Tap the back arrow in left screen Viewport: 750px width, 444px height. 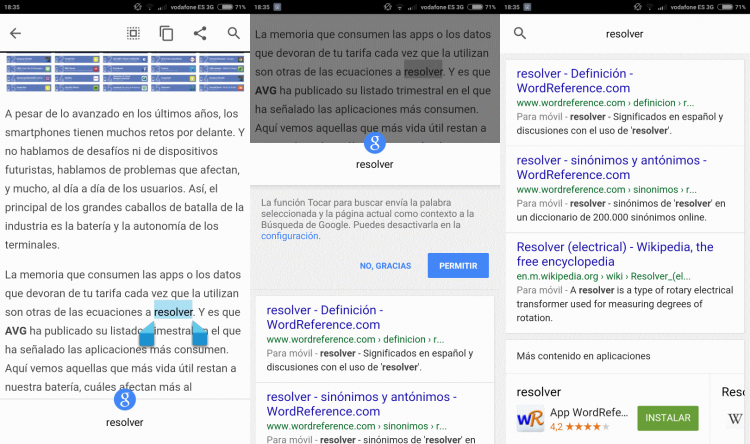click(16, 33)
